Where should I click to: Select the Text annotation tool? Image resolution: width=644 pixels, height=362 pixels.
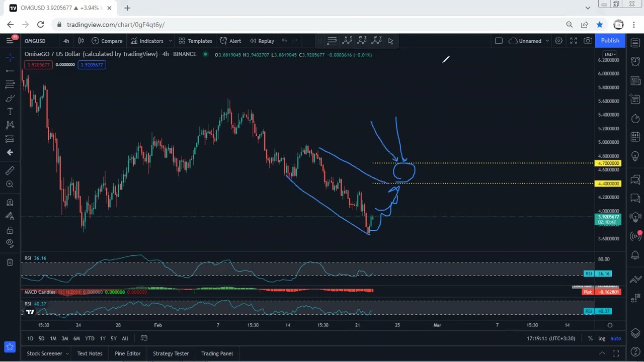(x=10, y=111)
